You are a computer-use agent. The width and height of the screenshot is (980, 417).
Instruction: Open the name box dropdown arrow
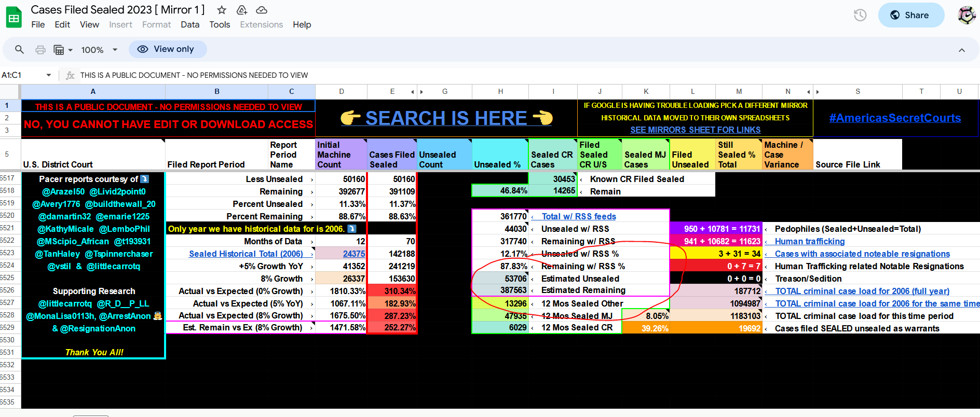tap(49, 75)
